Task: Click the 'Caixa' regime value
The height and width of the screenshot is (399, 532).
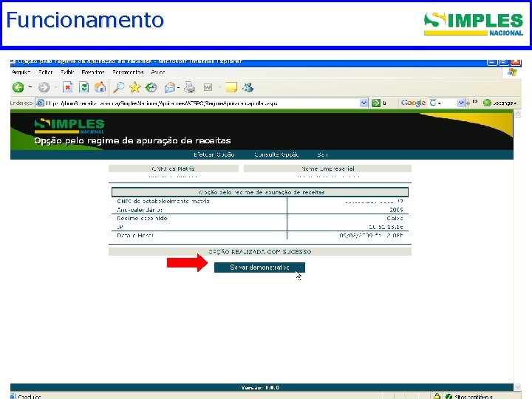Action: (395, 218)
